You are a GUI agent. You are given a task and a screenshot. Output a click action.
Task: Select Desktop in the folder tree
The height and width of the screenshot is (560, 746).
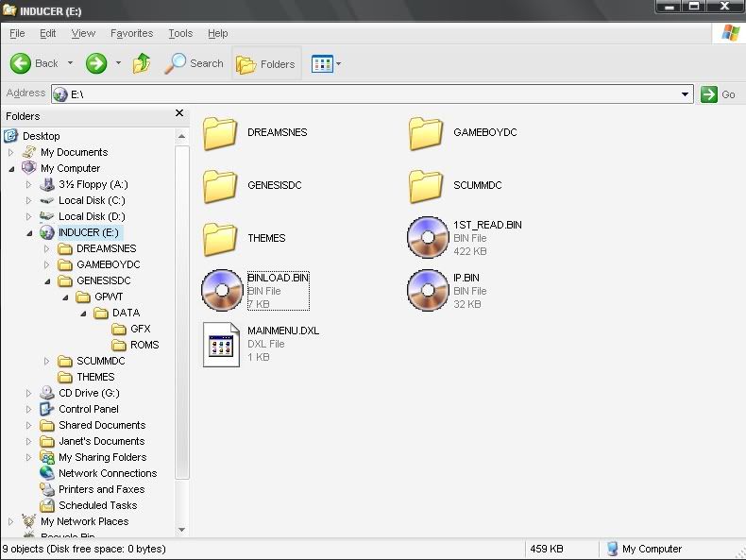41,136
